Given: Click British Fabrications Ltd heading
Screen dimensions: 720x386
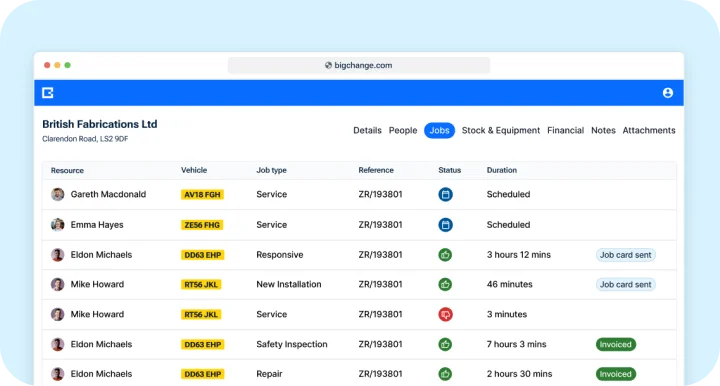Looking at the screenshot, I should [x=100, y=124].
